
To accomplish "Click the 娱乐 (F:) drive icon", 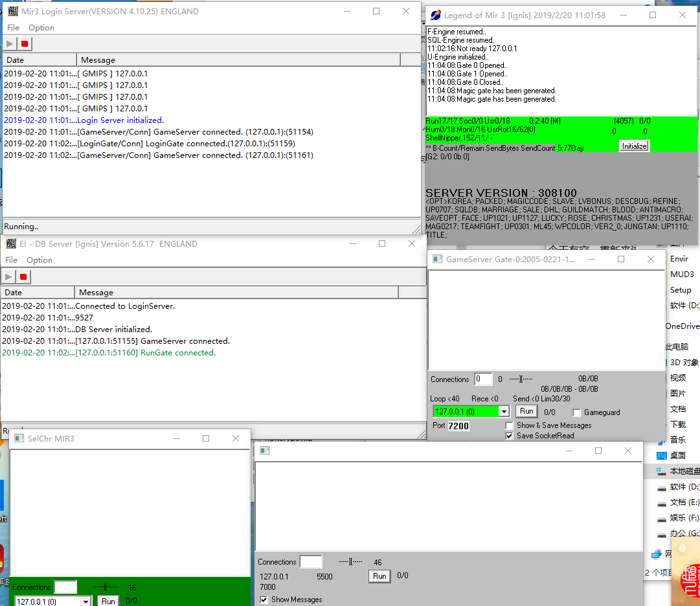I will coord(662,519).
